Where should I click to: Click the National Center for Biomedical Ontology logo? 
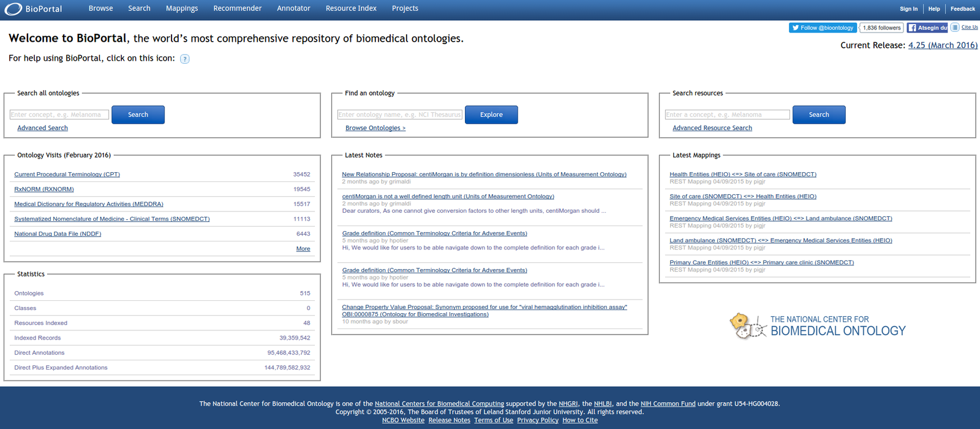[818, 325]
